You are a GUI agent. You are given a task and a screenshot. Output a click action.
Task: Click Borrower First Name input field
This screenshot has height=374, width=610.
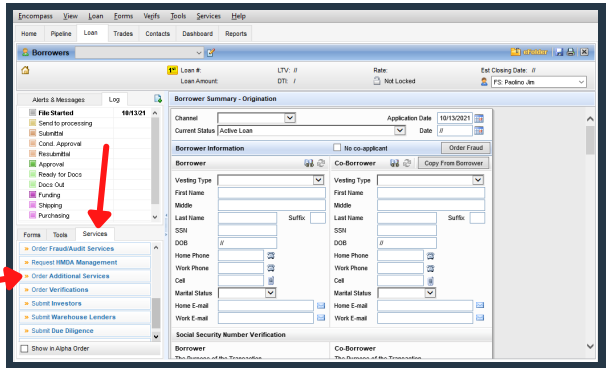(x=272, y=193)
